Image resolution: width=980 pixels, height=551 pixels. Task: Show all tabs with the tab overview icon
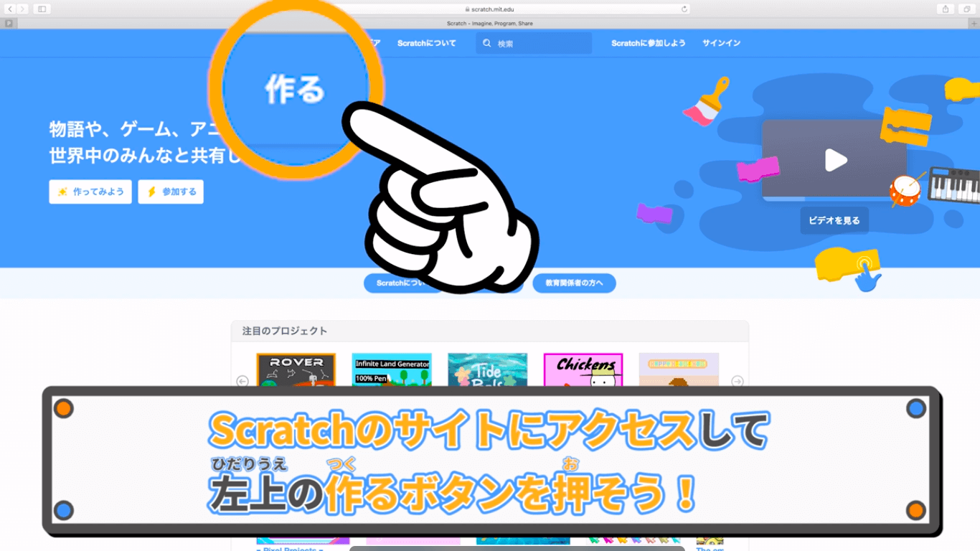pyautogui.click(x=966, y=9)
